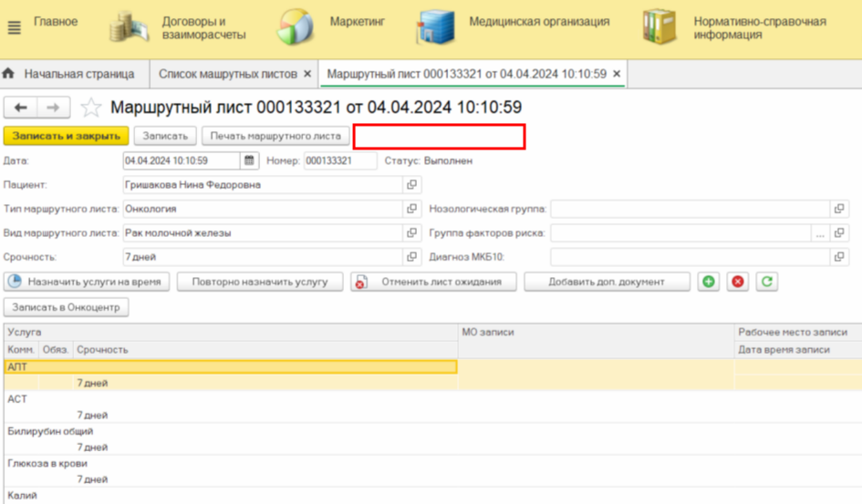Close the Маршрутный лист 000133321 tab
The image size is (862, 504).
point(617,73)
